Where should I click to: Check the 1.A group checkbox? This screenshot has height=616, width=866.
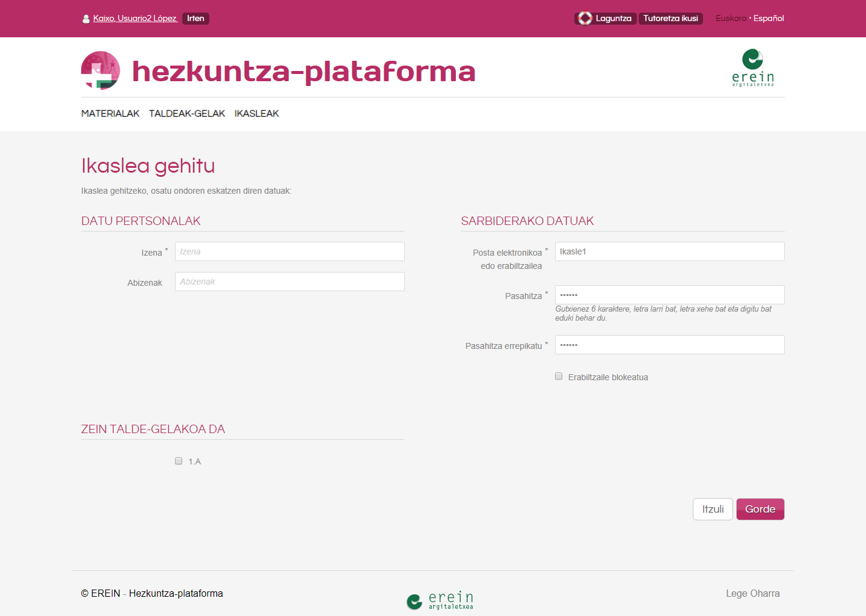[x=179, y=461]
